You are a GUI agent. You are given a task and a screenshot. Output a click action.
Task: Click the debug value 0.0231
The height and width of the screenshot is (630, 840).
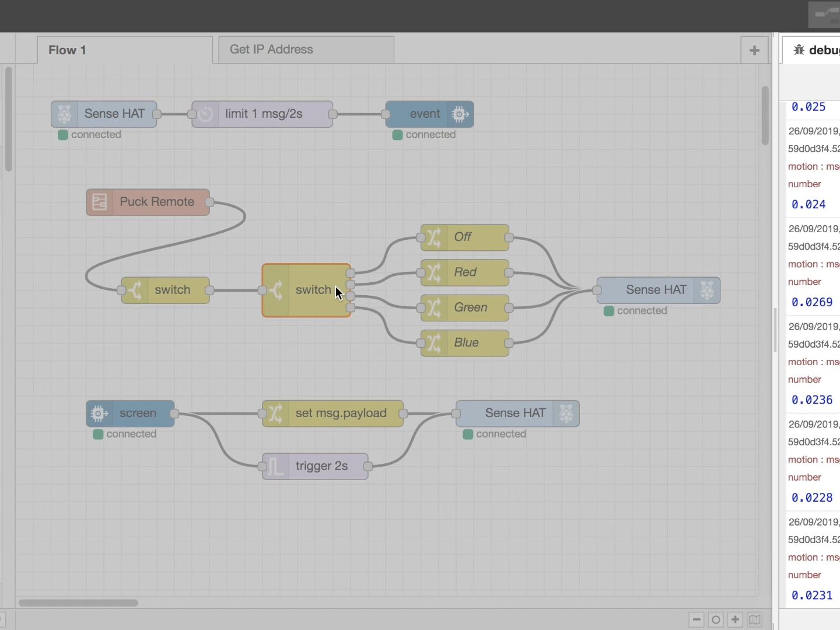(812, 596)
